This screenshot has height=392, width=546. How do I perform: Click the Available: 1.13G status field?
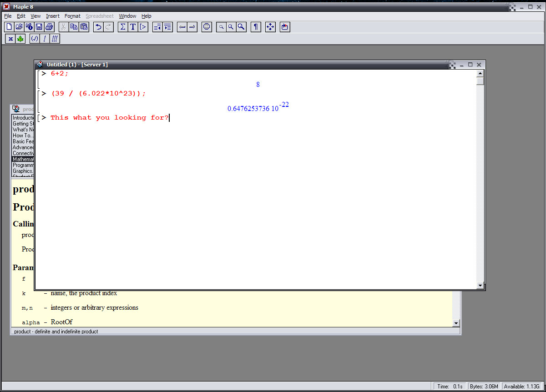point(522,386)
